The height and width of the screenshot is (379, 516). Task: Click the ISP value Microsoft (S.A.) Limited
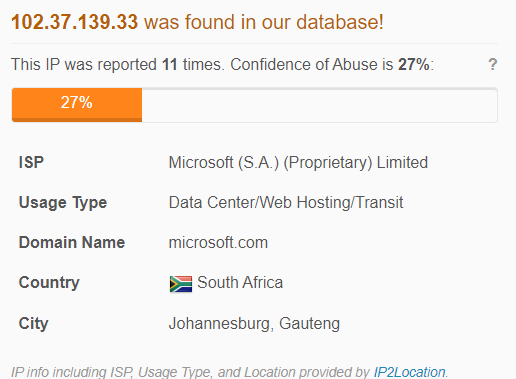coord(298,163)
